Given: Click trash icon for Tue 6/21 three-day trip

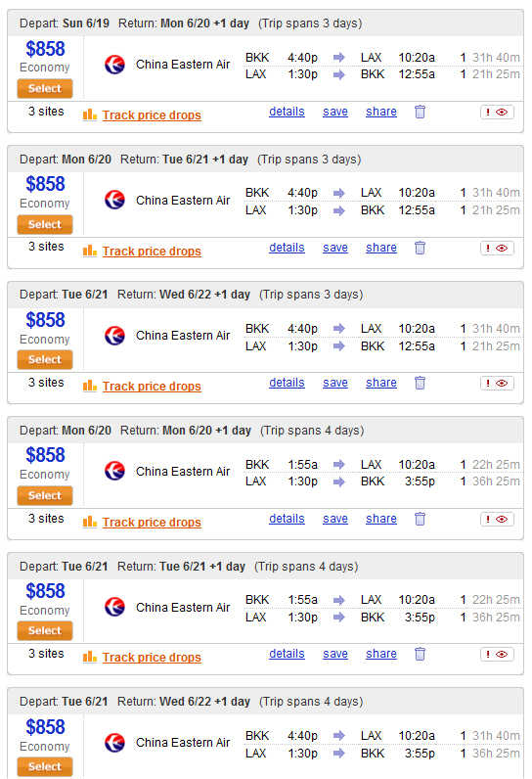Looking at the screenshot, I should pyautogui.click(x=420, y=383).
